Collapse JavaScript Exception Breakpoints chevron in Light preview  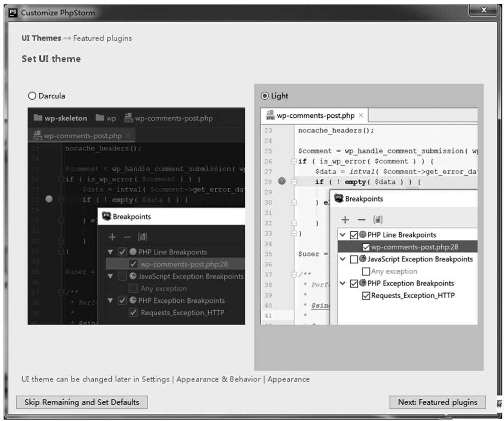(343, 259)
